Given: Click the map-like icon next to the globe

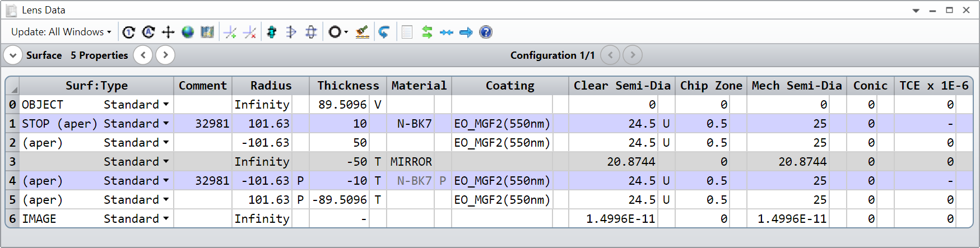Looking at the screenshot, I should coord(207,32).
